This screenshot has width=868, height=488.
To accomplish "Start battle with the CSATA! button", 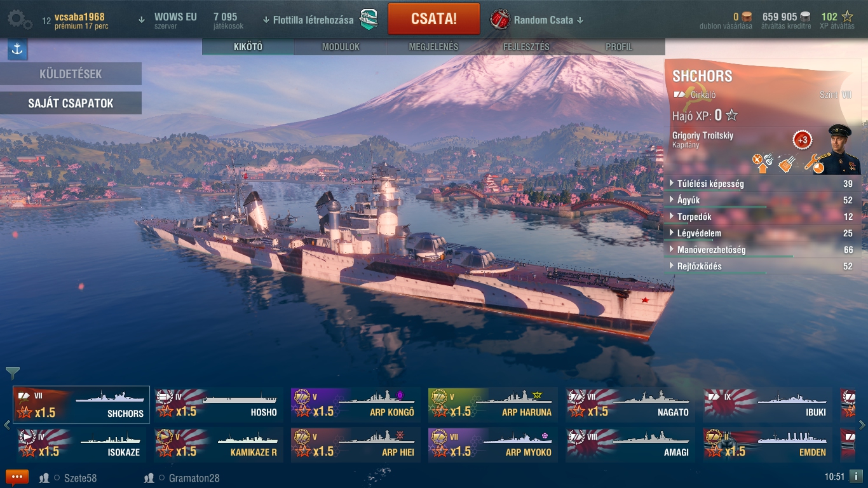I will pos(434,19).
